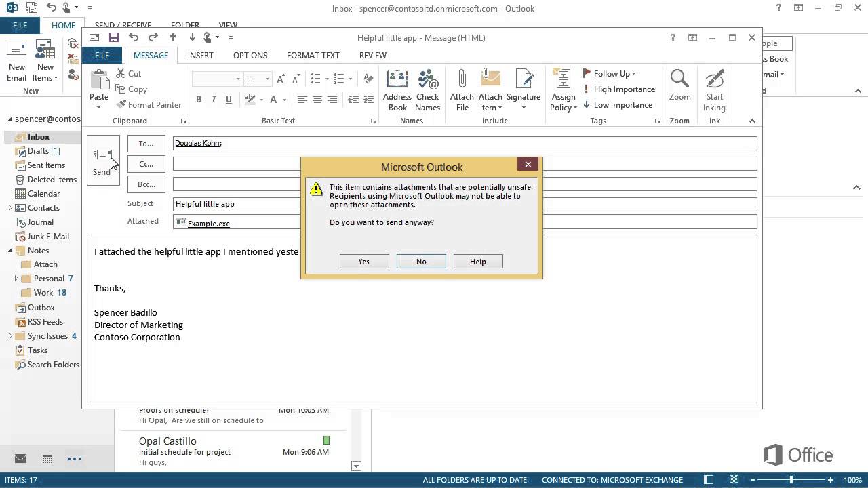The height and width of the screenshot is (488, 868).
Task: Mark message as High Importance
Action: coord(619,89)
